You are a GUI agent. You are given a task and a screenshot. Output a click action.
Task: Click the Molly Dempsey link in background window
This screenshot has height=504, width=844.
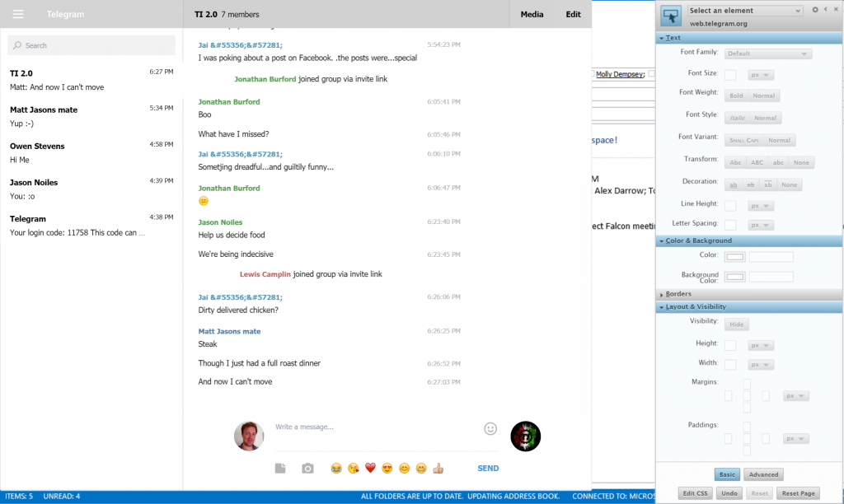pyautogui.click(x=620, y=74)
